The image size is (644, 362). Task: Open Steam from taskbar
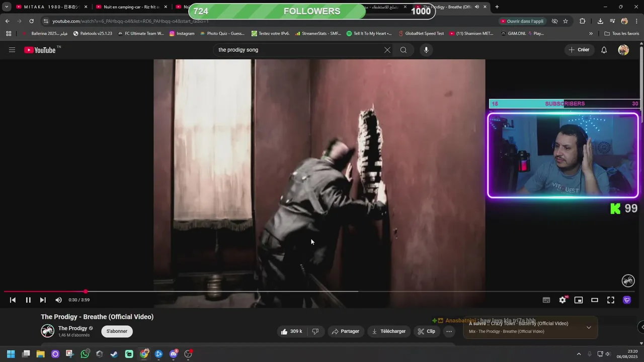(x=114, y=354)
